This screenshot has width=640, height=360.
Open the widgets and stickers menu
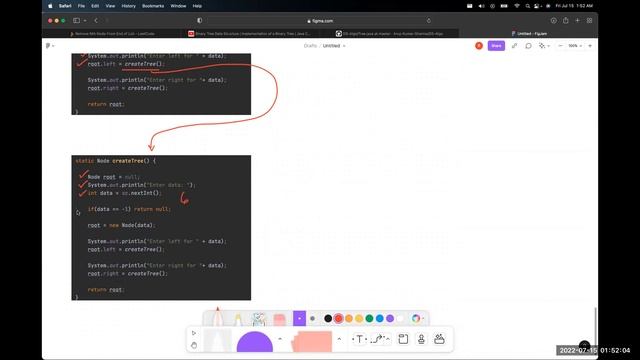click(439, 339)
